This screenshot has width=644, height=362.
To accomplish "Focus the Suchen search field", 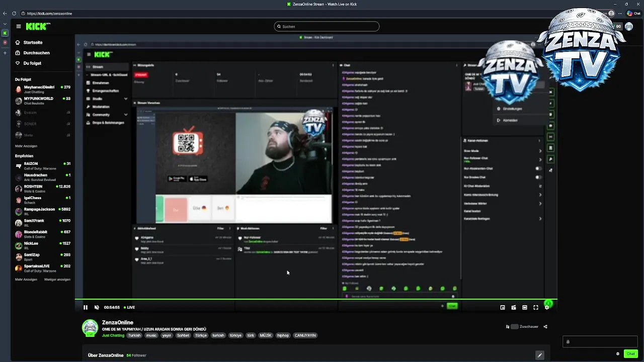I will click(327, 26).
